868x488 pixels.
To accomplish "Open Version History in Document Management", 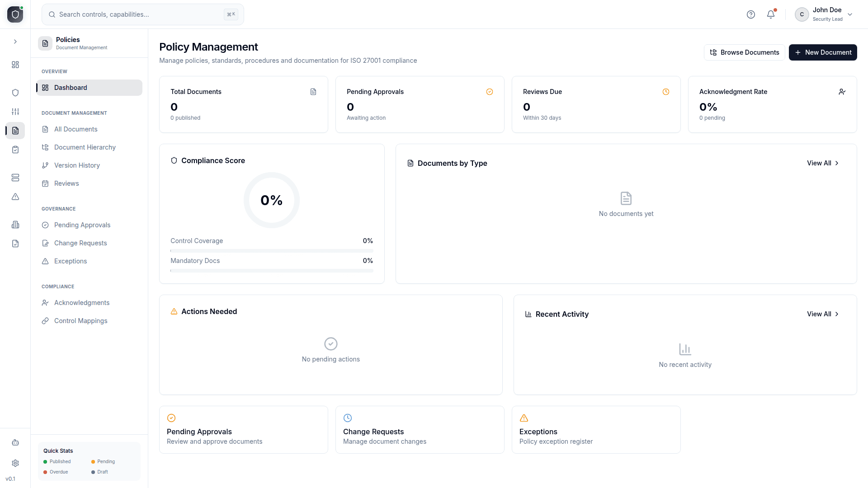I will [77, 165].
